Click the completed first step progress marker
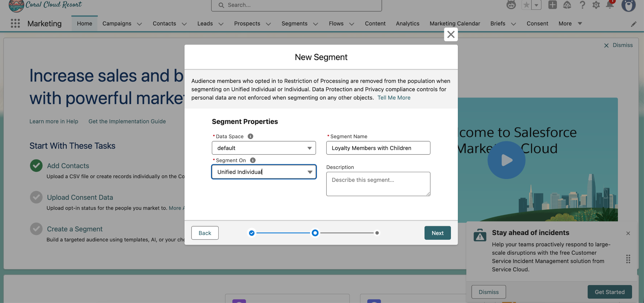644x303 pixels. (x=252, y=233)
